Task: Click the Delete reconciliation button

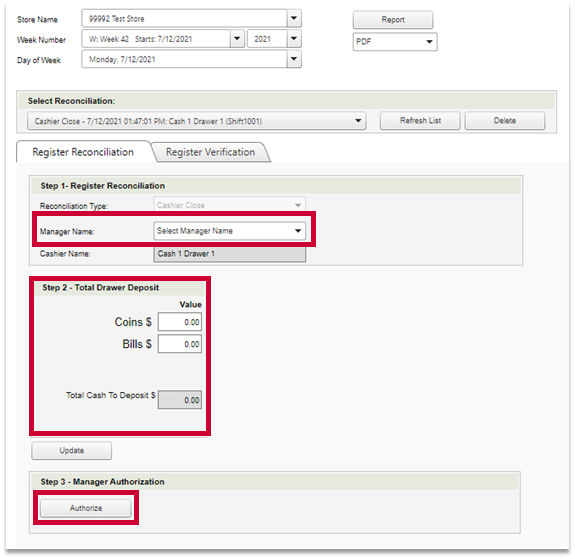Action: [x=505, y=121]
